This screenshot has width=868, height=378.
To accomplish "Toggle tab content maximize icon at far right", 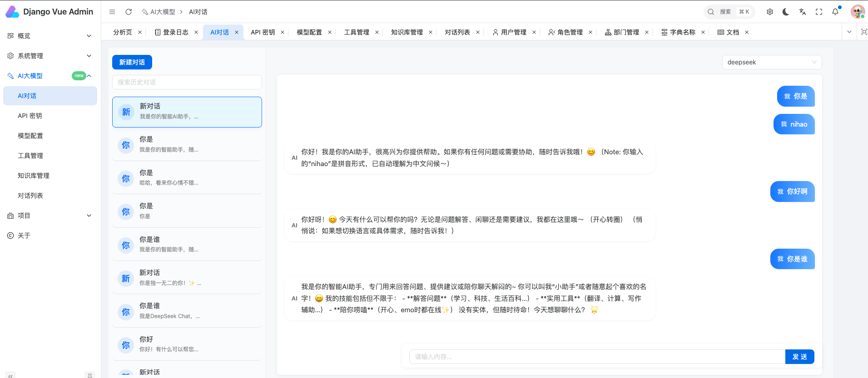I will [x=864, y=32].
